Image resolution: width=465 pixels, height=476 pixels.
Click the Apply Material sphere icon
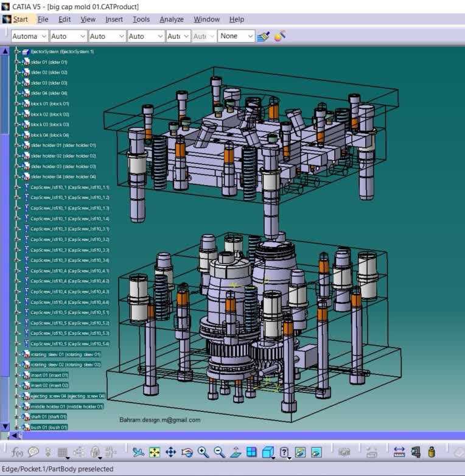279,36
